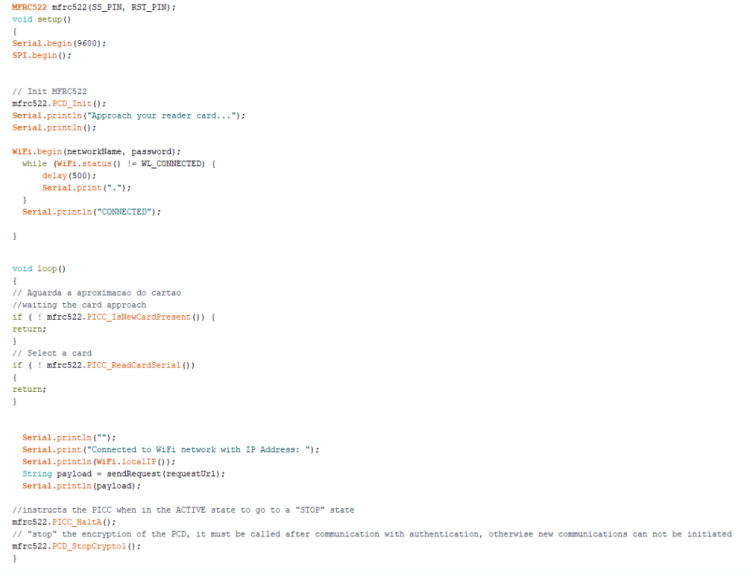
Task: Click the "// Select a card" comment
Action: pyautogui.click(x=52, y=353)
